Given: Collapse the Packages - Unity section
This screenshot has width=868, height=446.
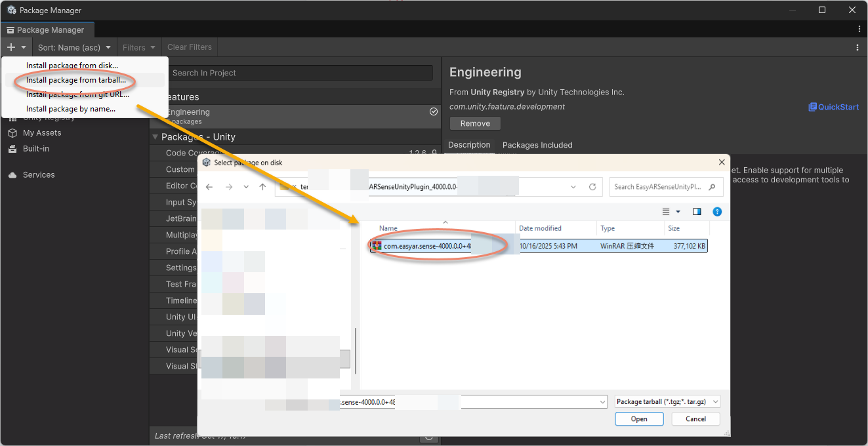Looking at the screenshot, I should [x=155, y=137].
